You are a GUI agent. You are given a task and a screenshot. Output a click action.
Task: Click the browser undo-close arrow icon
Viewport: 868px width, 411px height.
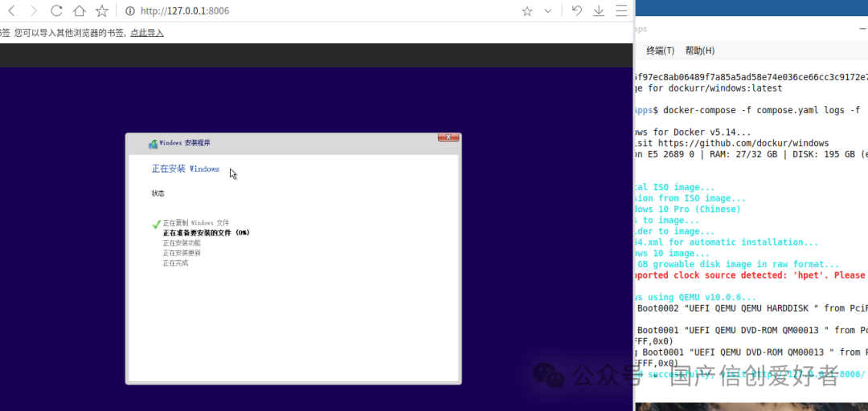pos(577,10)
